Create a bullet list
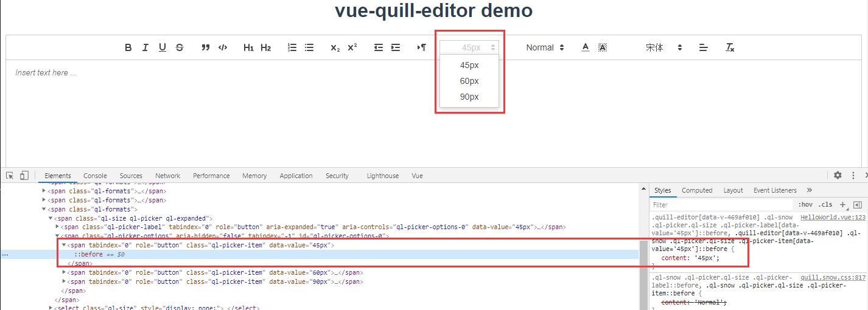 (309, 47)
